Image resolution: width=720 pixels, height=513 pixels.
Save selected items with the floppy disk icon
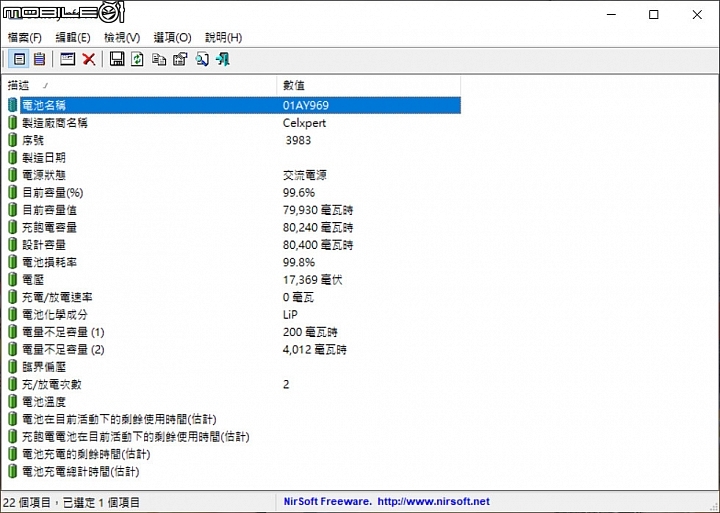coord(117,59)
